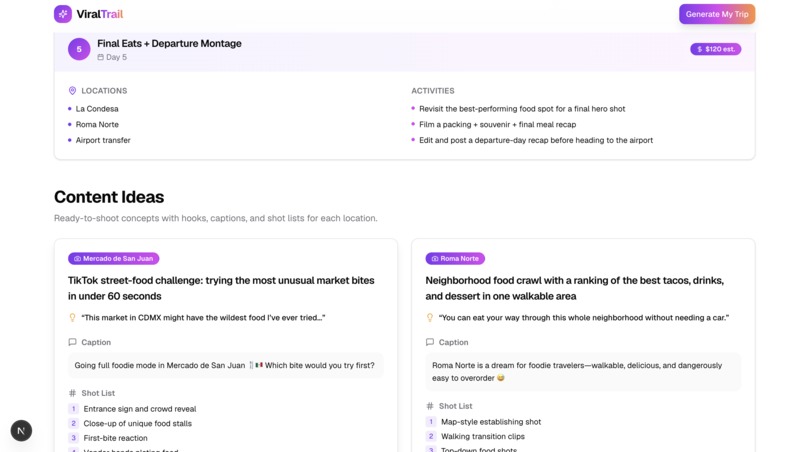
Task: Click the 'You can eat your way' hook quote
Action: click(x=583, y=318)
